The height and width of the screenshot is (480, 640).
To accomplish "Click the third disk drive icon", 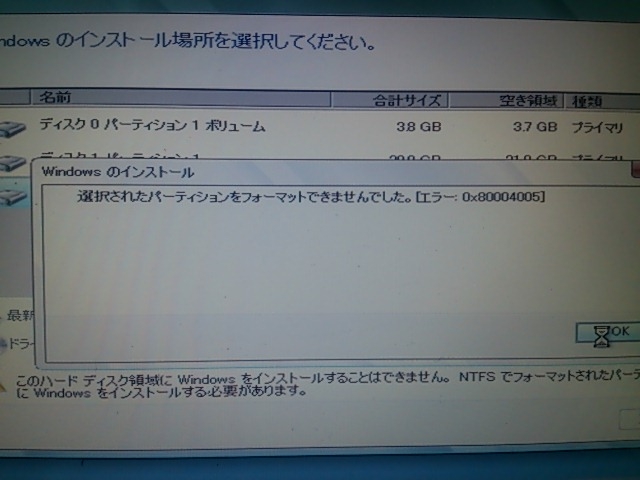I will coord(14,197).
